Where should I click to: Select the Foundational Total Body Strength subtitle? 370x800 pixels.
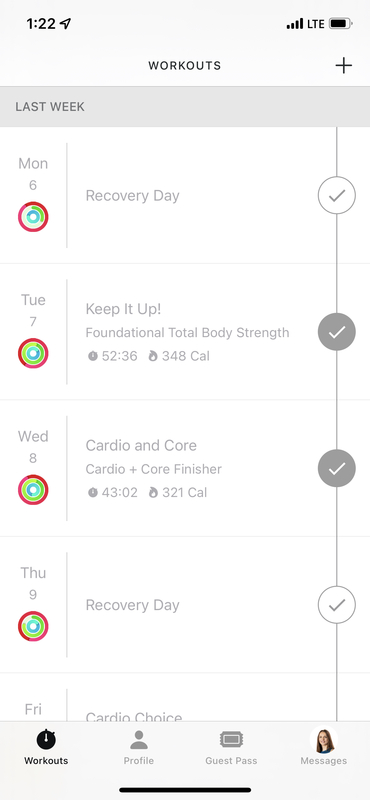[187, 333]
